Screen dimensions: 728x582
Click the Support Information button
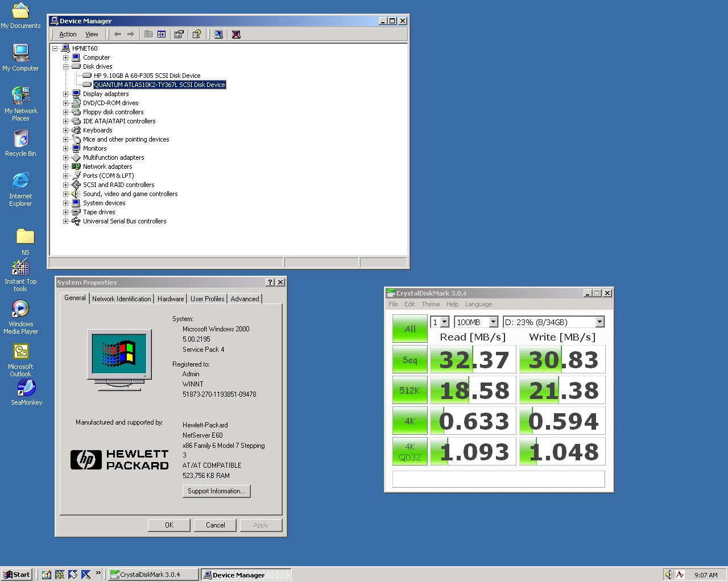[x=216, y=491]
